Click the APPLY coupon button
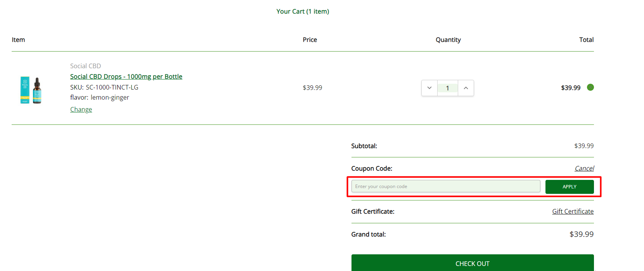Screen dimensions: 644x271 pos(570,187)
